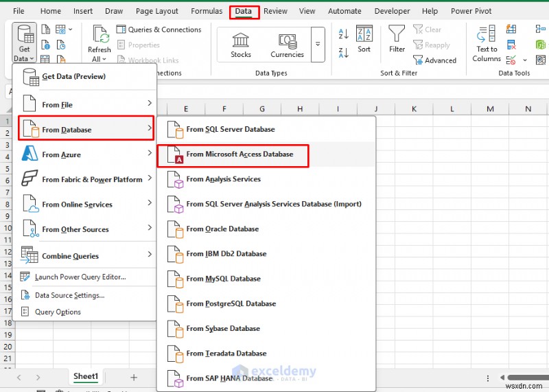
Task: Choose From SQL Server Database
Action: pos(266,129)
